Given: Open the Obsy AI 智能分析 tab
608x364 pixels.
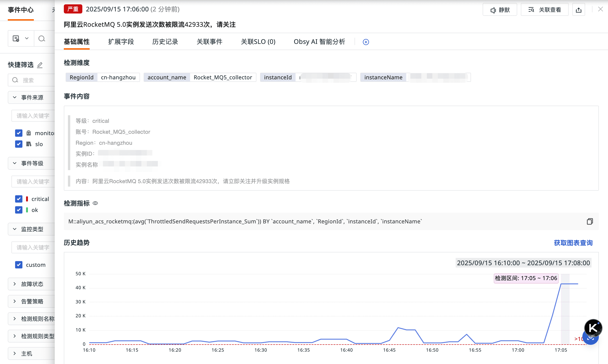Looking at the screenshot, I should pyautogui.click(x=319, y=42).
